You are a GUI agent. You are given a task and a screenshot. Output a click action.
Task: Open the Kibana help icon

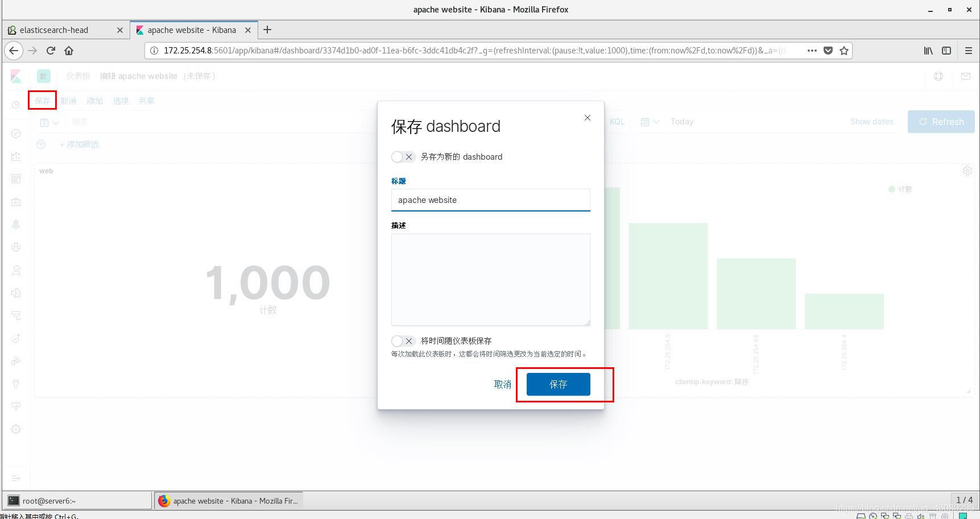point(938,76)
